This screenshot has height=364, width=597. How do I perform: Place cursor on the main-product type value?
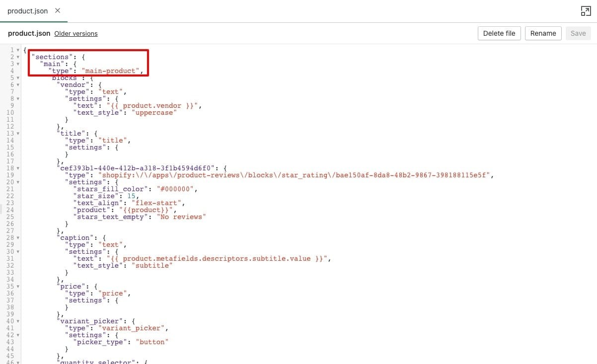tap(111, 71)
